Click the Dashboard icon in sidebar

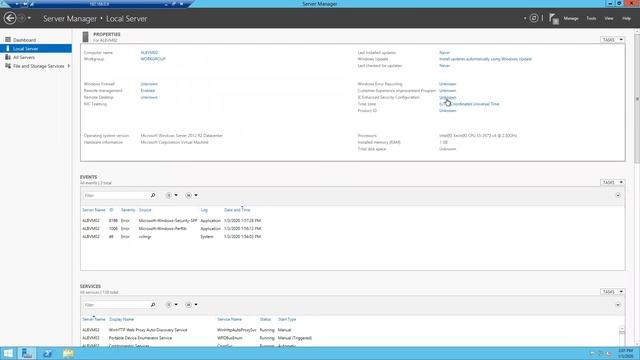(8, 40)
